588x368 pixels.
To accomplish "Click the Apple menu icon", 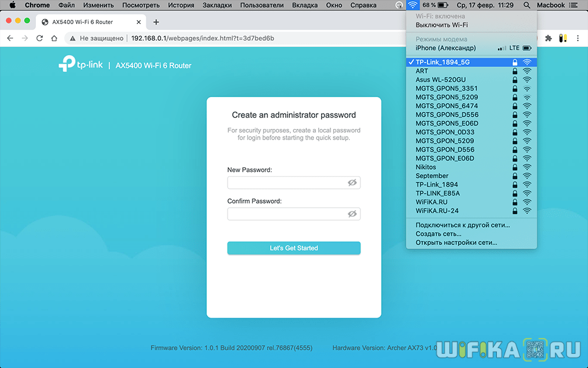I will tap(12, 5).
